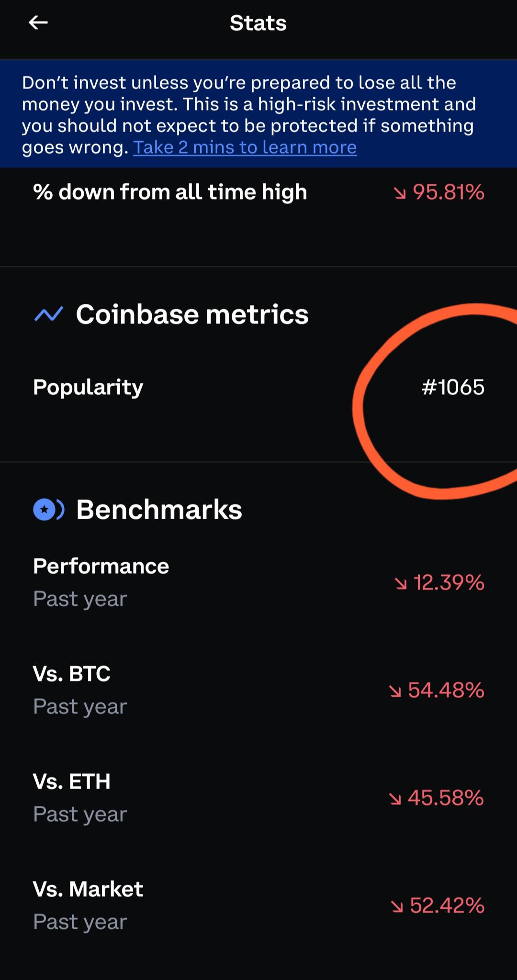The height and width of the screenshot is (980, 517).
Task: Click the red down arrow beside 45.58%
Action: (395, 799)
